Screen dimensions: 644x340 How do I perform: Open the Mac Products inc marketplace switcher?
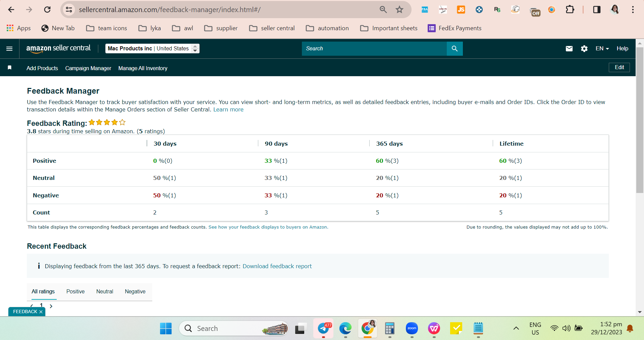pos(152,49)
